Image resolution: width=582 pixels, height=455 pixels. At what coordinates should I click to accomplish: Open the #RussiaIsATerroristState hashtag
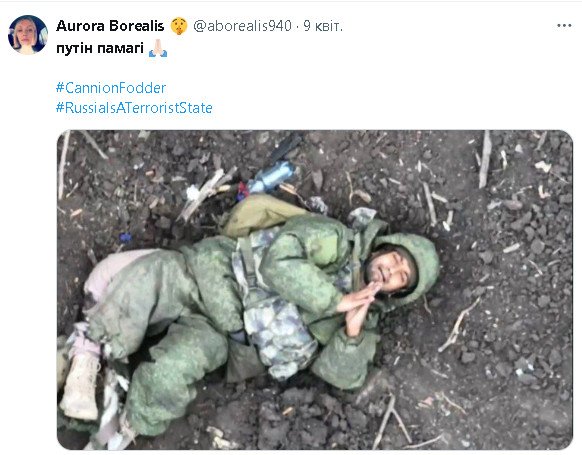click(x=134, y=108)
